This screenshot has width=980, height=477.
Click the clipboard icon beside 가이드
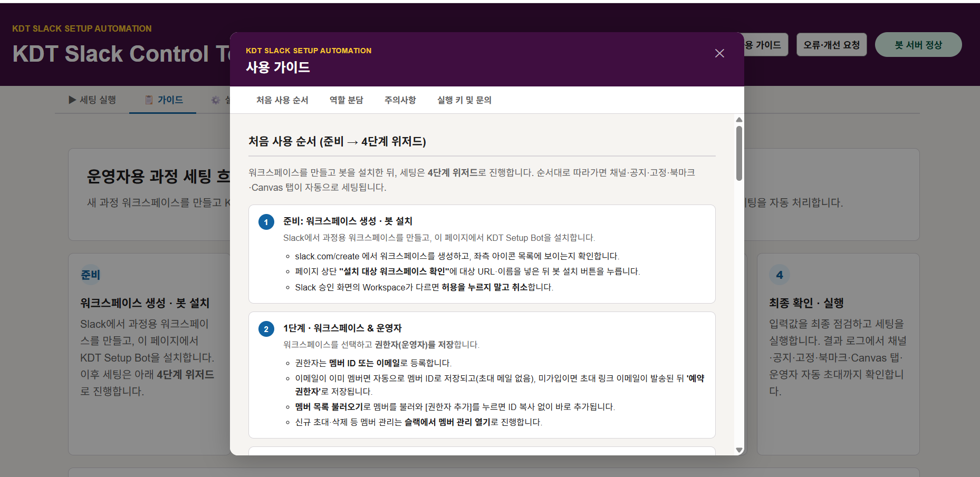click(149, 100)
